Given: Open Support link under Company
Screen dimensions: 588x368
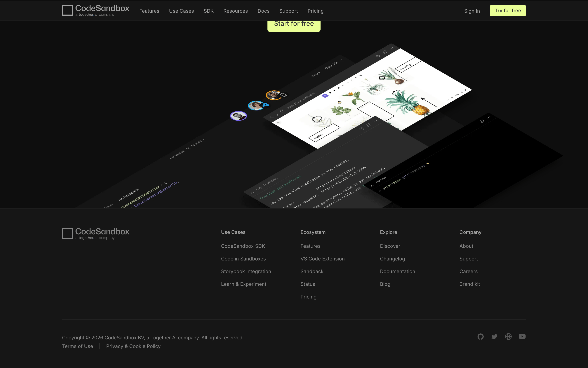Looking at the screenshot, I should (468, 259).
